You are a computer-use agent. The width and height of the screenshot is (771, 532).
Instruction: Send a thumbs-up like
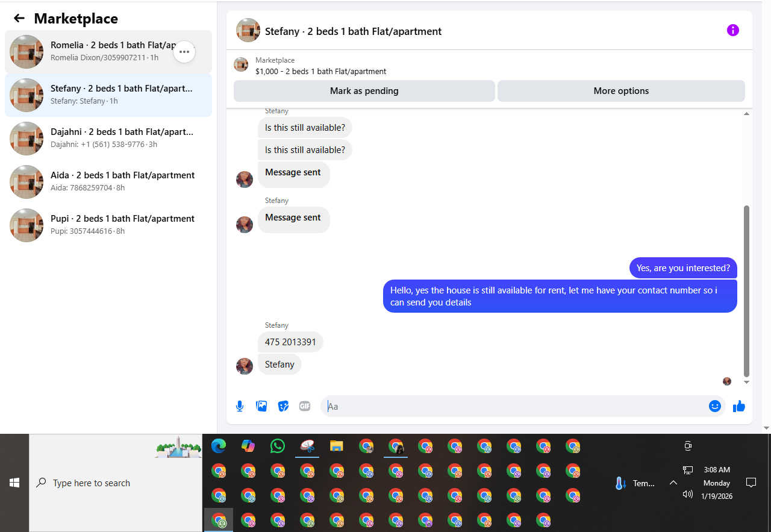[739, 406]
